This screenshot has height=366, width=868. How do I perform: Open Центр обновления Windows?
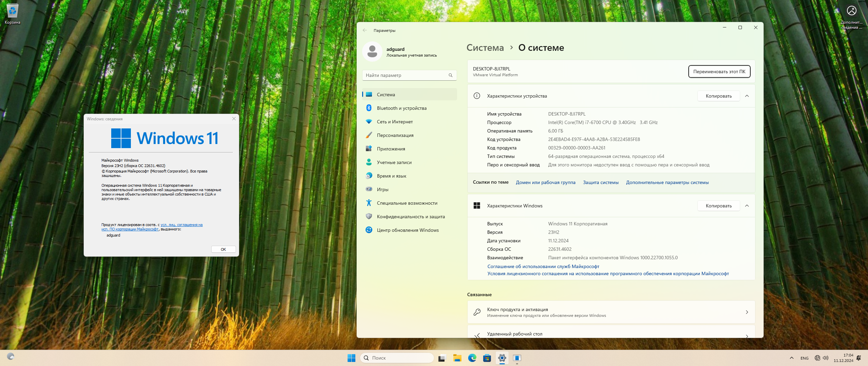click(410, 230)
